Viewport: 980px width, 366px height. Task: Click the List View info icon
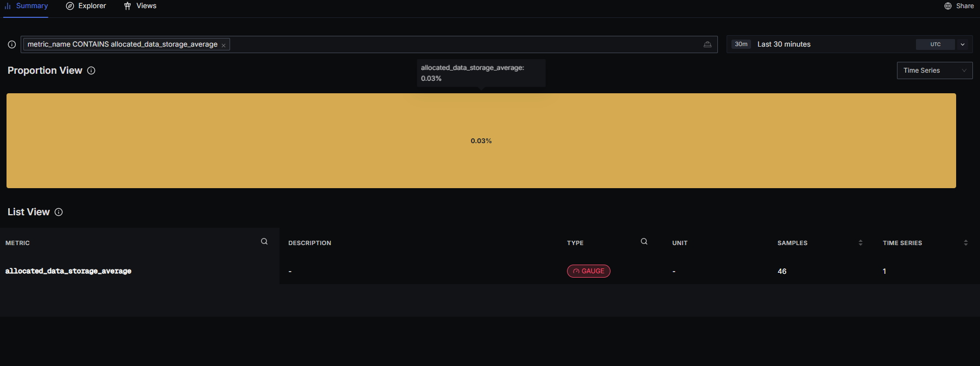pos(59,212)
